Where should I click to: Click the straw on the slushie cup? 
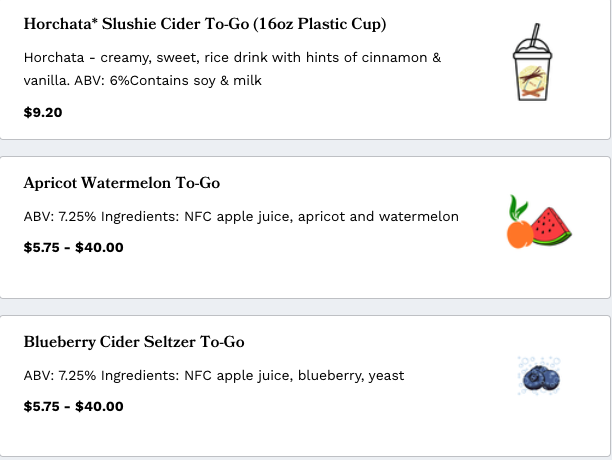click(535, 35)
